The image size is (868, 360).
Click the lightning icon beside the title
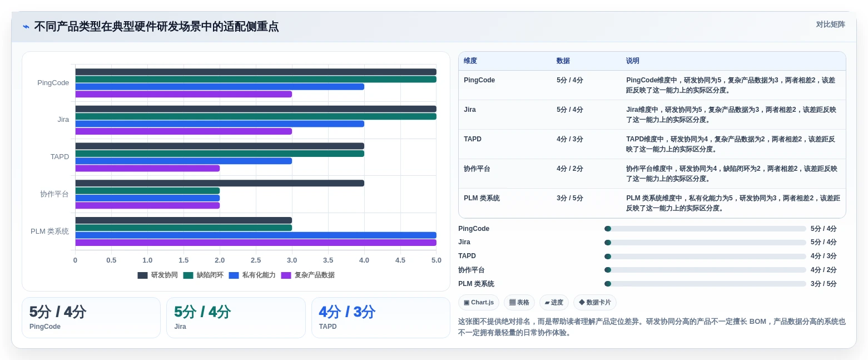click(x=26, y=27)
